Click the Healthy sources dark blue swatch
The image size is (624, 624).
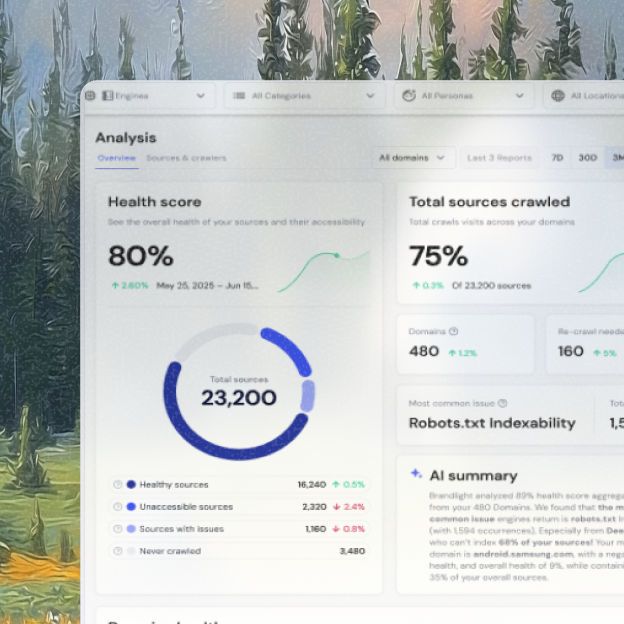131,484
